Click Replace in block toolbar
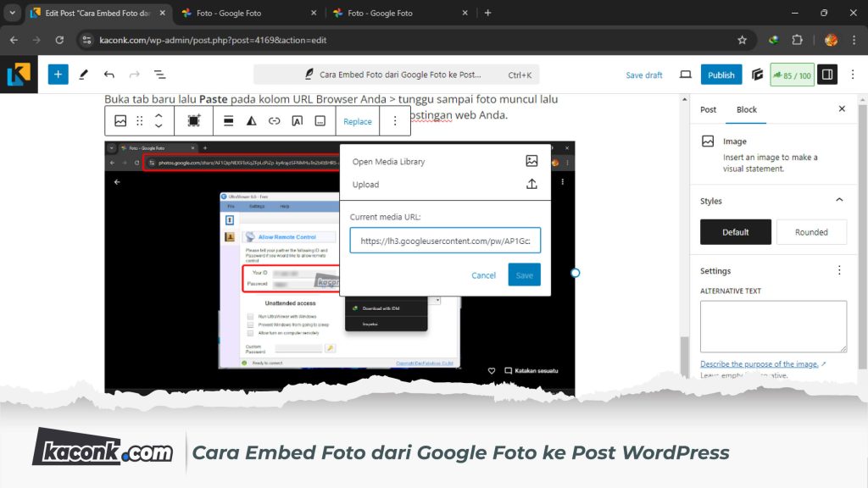The height and width of the screenshot is (488, 868). coord(358,121)
